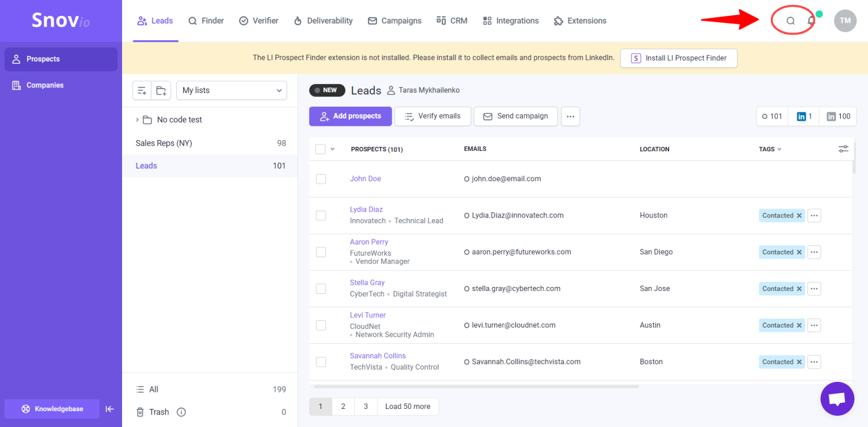Open the live chat widget
The width and height of the screenshot is (868, 427).
point(837,398)
